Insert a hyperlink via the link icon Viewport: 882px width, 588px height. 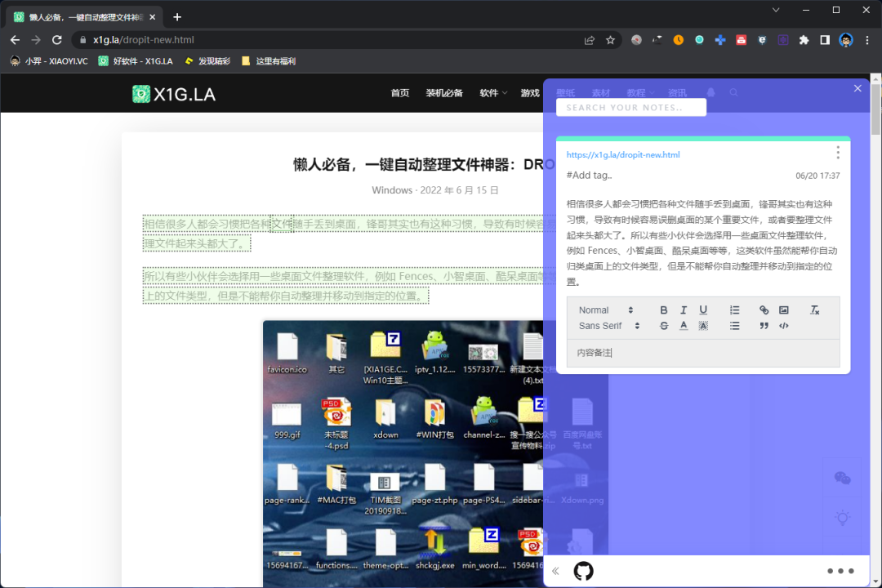[x=764, y=310]
